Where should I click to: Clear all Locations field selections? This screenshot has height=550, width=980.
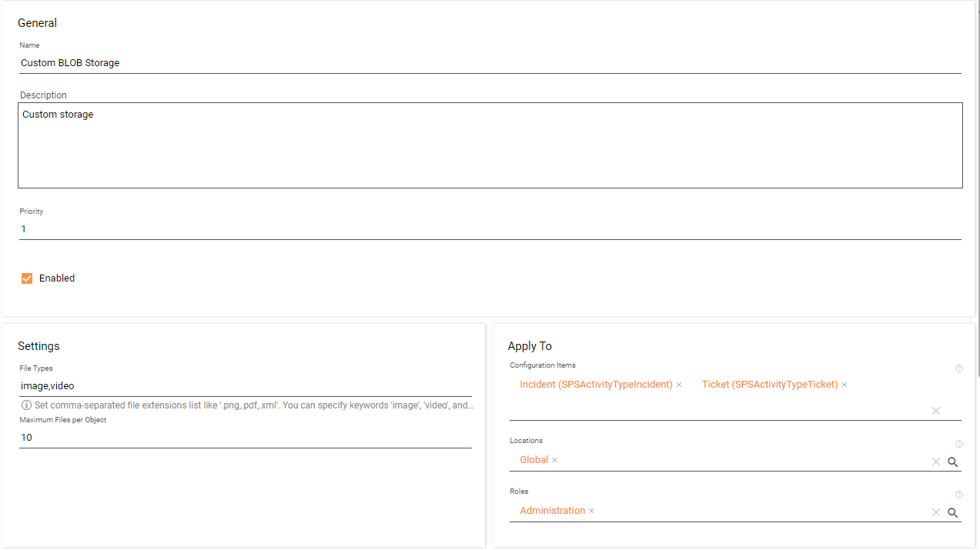pyautogui.click(x=936, y=462)
